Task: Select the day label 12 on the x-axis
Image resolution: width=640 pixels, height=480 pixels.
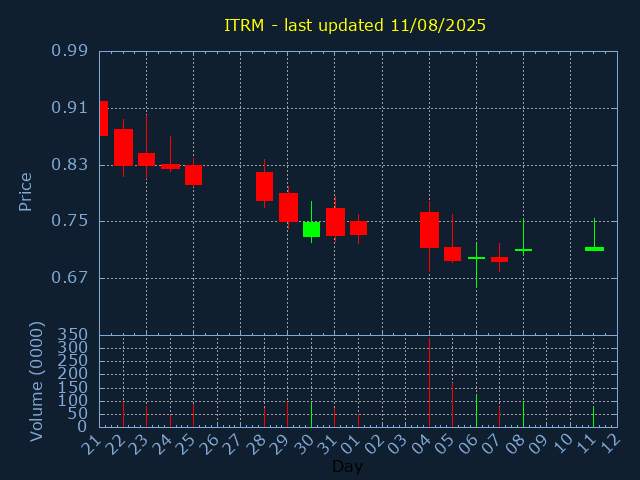Action: click(610, 444)
